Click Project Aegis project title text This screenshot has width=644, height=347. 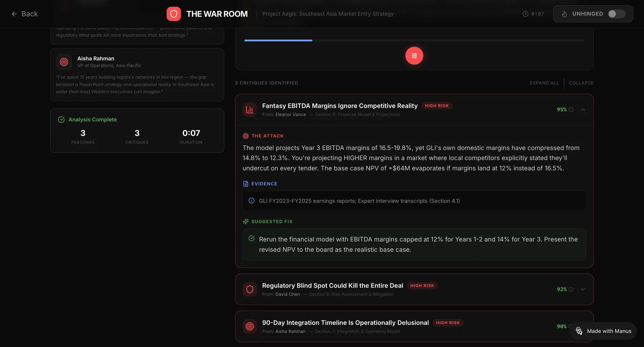click(x=328, y=14)
